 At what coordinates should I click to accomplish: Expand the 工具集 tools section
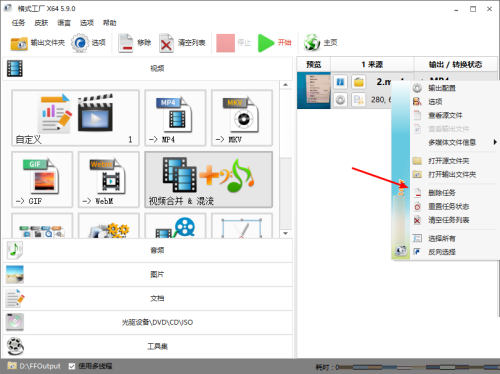click(148, 346)
